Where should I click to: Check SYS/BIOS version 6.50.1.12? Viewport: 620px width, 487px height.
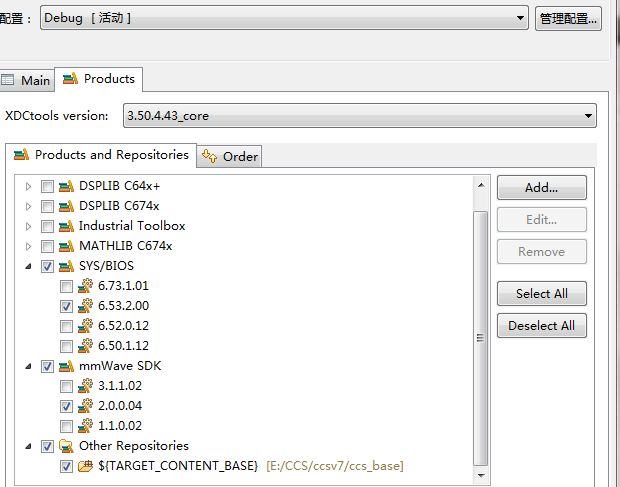[x=66, y=347]
